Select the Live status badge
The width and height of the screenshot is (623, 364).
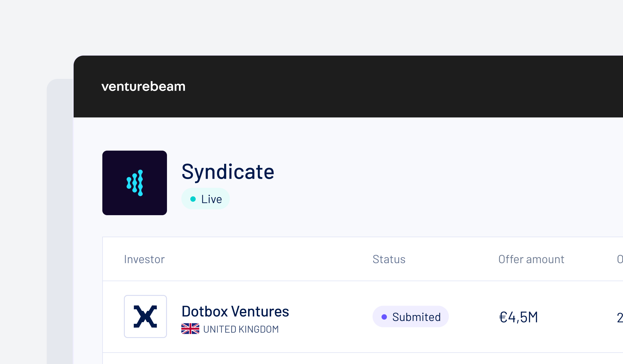tap(206, 199)
